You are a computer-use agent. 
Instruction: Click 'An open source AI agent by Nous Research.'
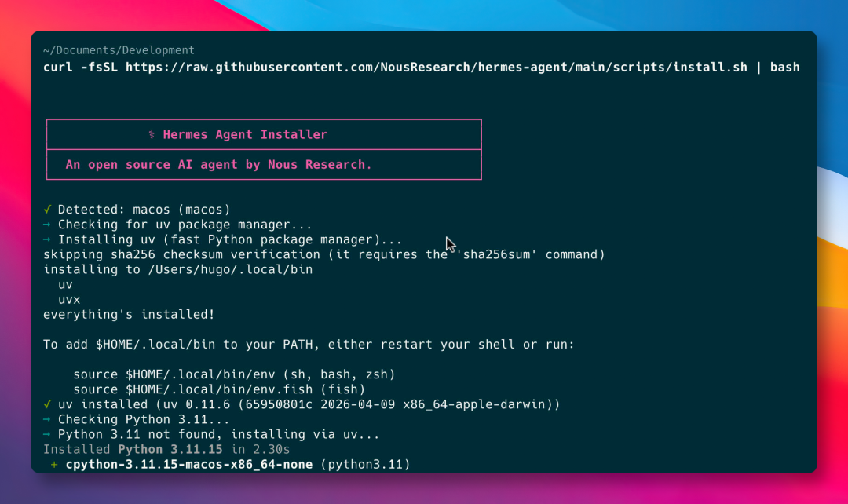tap(218, 164)
